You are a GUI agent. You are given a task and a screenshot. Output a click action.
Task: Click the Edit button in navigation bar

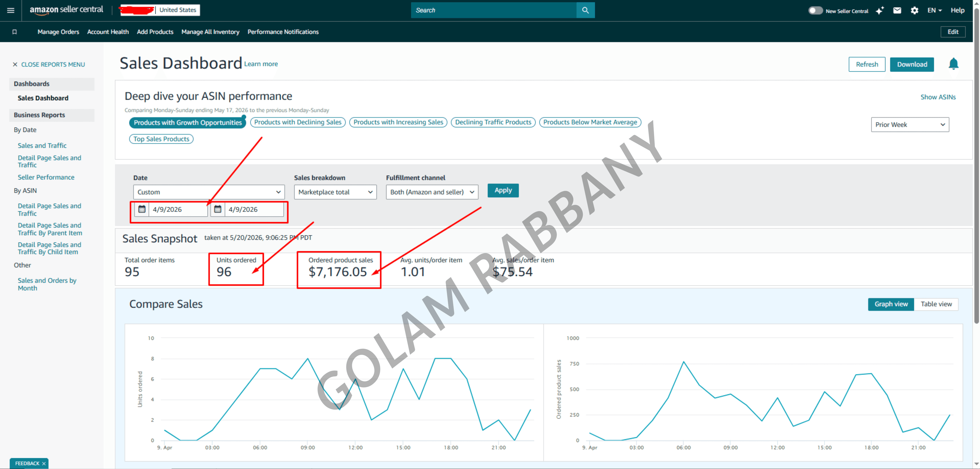953,32
